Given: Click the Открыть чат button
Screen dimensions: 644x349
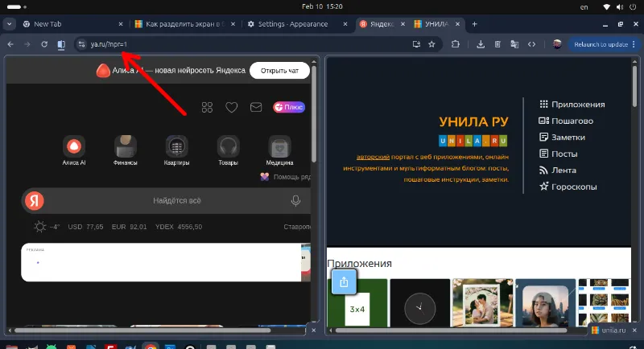Looking at the screenshot, I should (x=279, y=71).
